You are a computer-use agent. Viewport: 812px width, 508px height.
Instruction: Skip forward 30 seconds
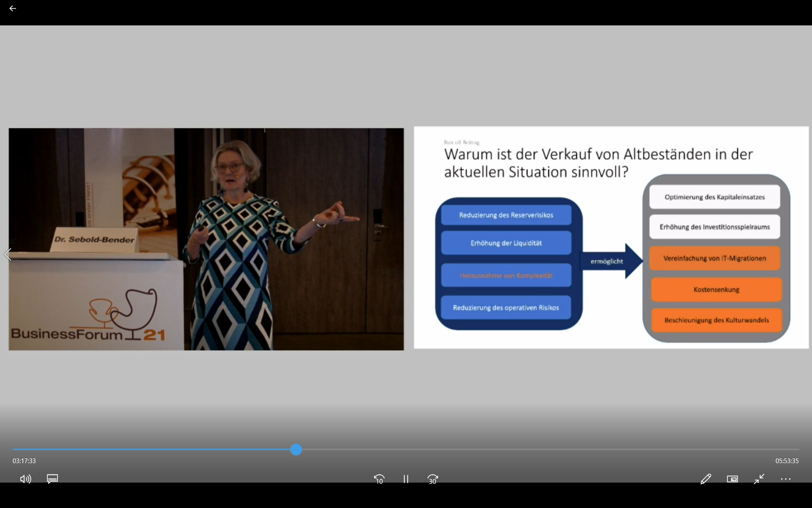[432, 479]
